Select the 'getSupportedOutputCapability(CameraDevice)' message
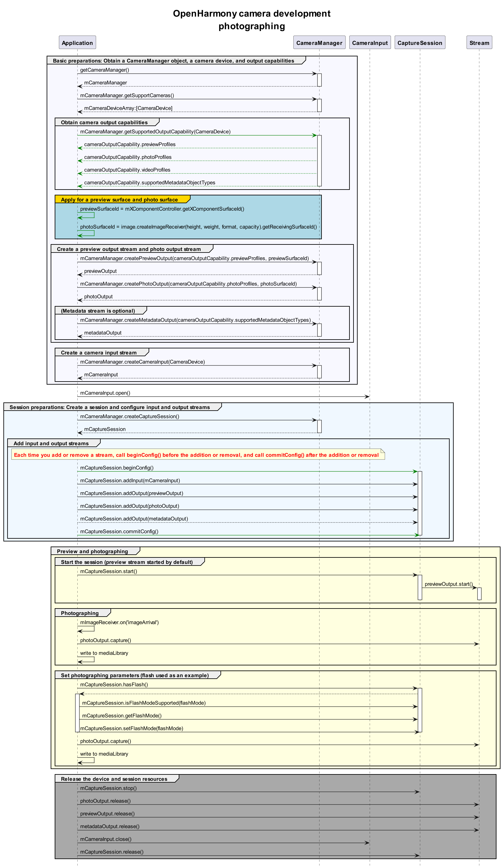This screenshot has width=502, height=868. pyautogui.click(x=155, y=132)
